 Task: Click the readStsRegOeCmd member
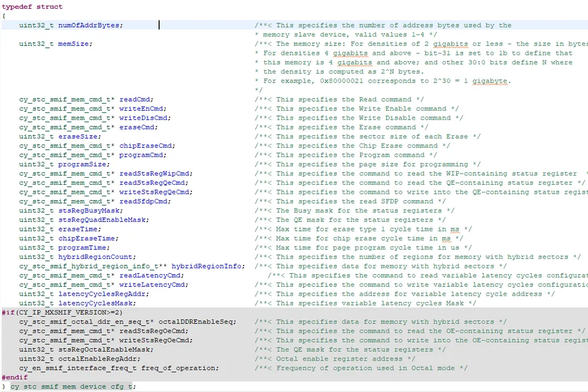pos(152,331)
